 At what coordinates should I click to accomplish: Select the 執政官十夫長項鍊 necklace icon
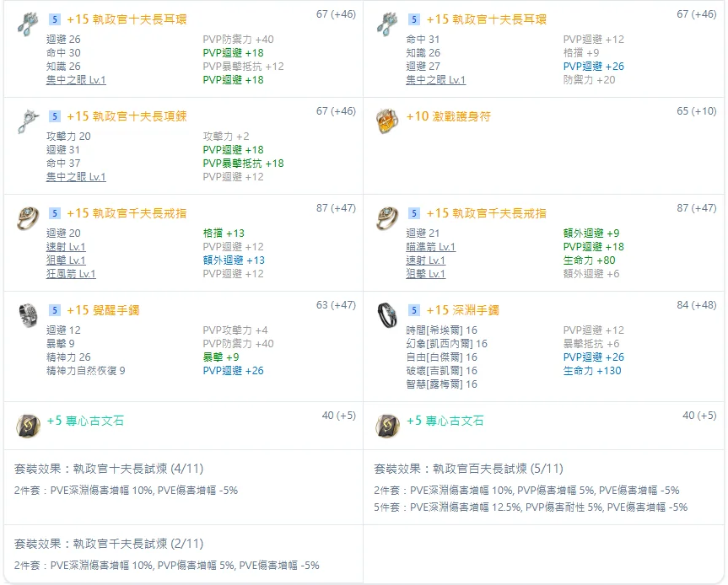pos(28,121)
